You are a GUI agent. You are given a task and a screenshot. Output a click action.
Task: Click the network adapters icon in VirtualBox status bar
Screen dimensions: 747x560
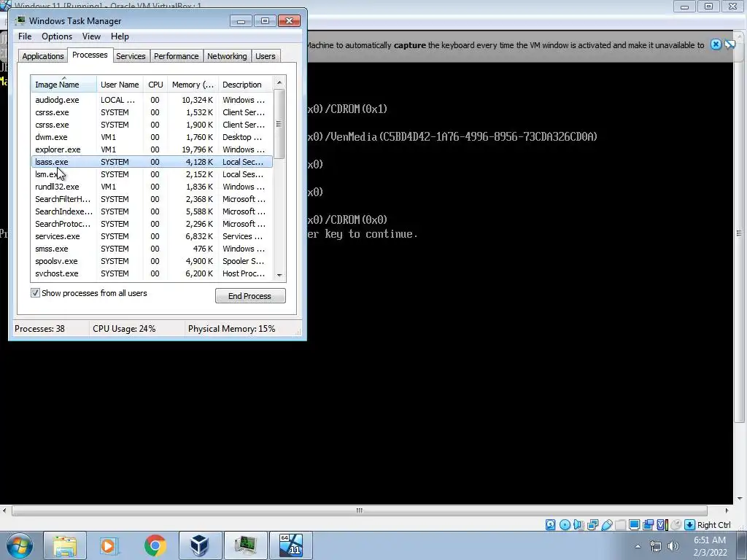[592, 525]
